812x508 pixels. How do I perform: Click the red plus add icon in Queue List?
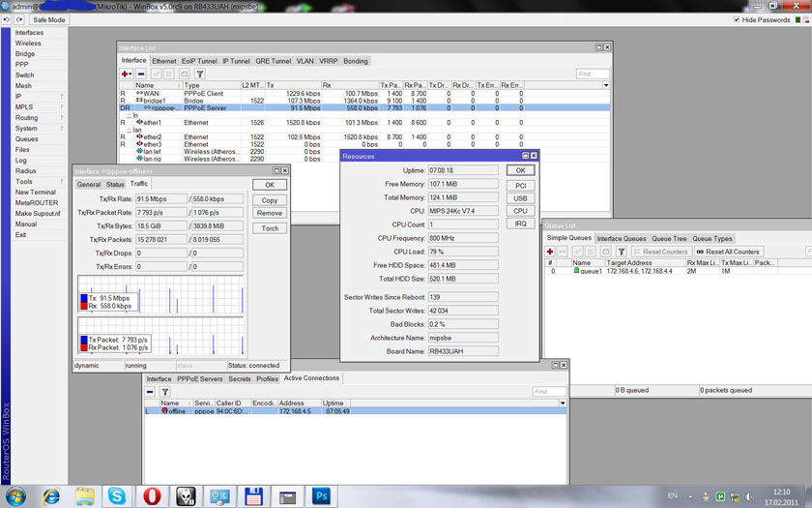(550, 252)
